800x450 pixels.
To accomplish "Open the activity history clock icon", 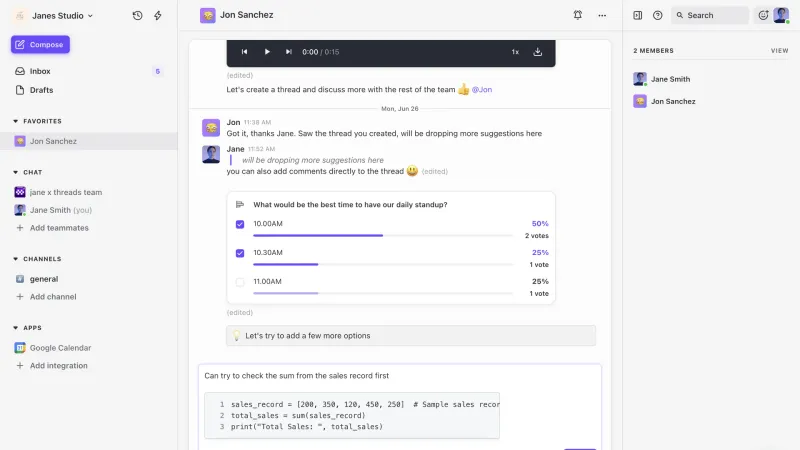I will (x=137, y=15).
